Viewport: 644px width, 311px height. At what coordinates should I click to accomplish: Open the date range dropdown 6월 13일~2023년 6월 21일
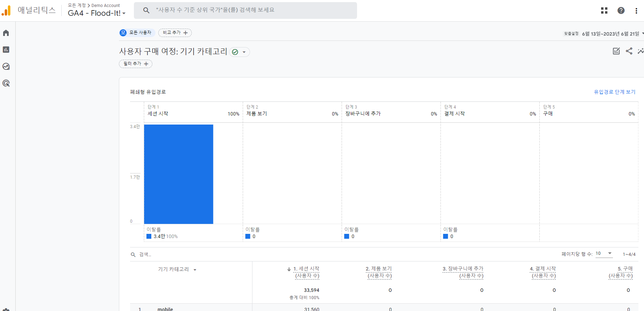pyautogui.click(x=613, y=34)
